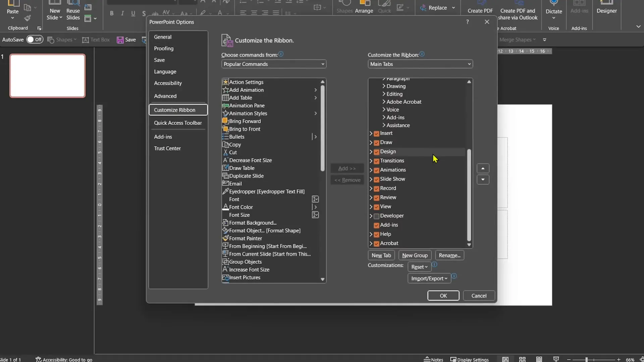Click the New Group button
Viewport: 644px width, 362px height.
(415, 255)
